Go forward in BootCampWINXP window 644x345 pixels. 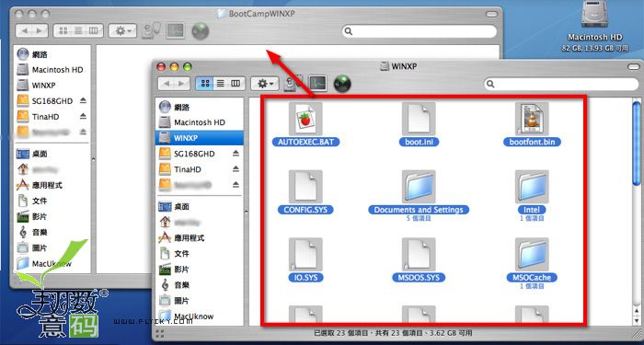pos(40,30)
